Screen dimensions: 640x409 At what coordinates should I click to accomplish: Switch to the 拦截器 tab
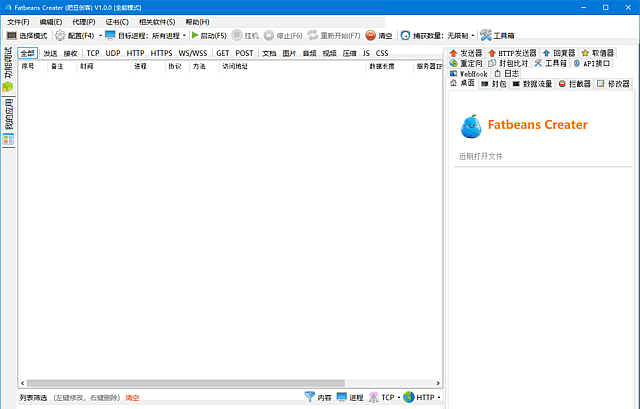[575, 84]
